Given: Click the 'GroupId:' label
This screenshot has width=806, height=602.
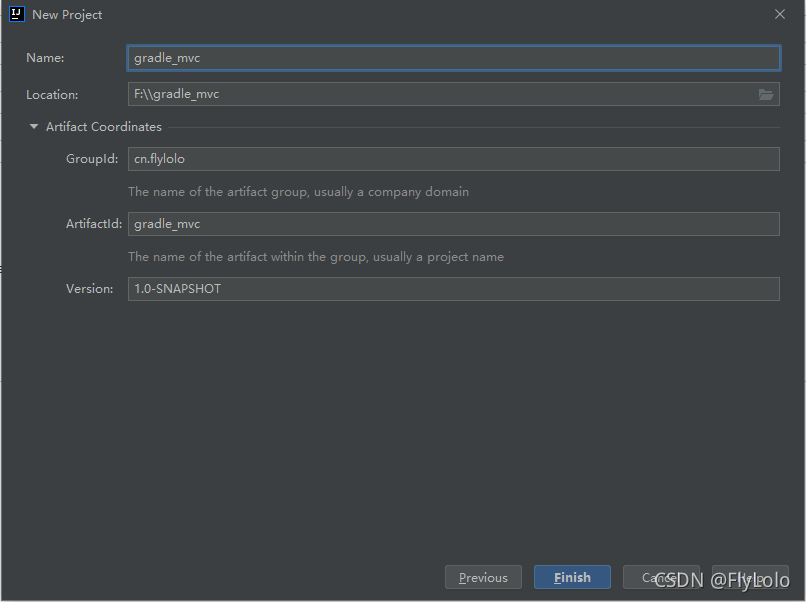Looking at the screenshot, I should click(92, 159).
